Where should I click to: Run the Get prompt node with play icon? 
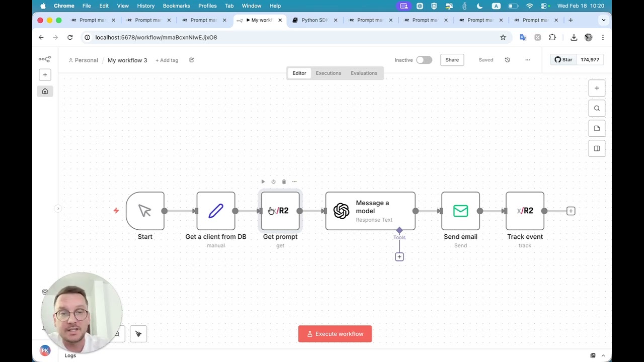coord(263,182)
